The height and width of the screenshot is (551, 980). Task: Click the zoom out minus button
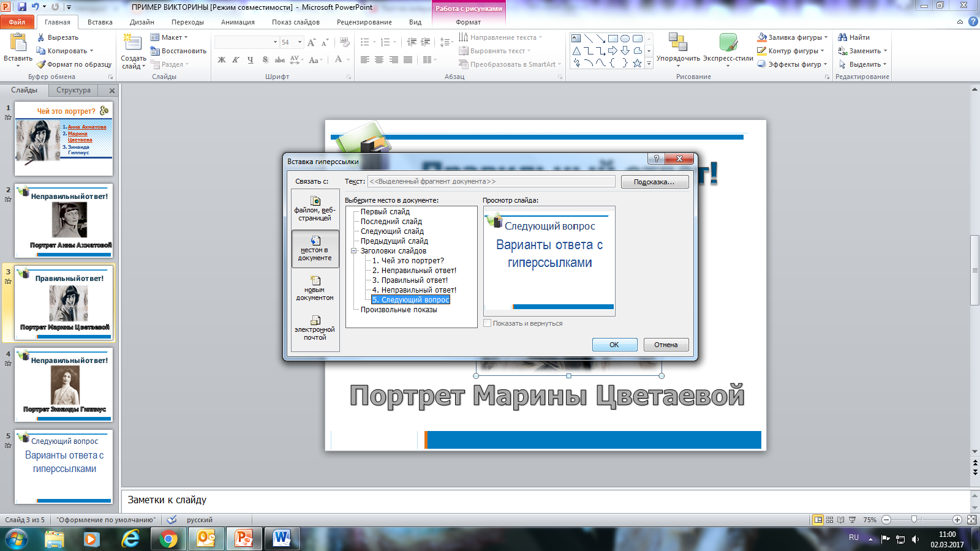[886, 520]
